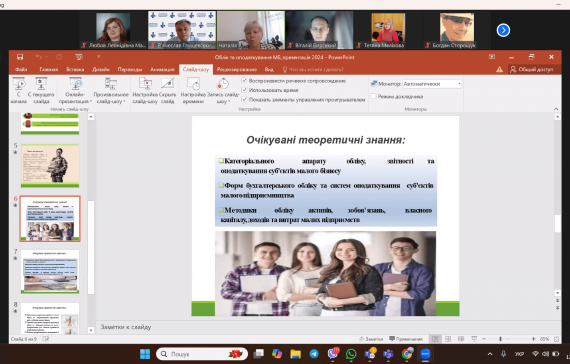Click the zoom slider handle

click(x=501, y=339)
